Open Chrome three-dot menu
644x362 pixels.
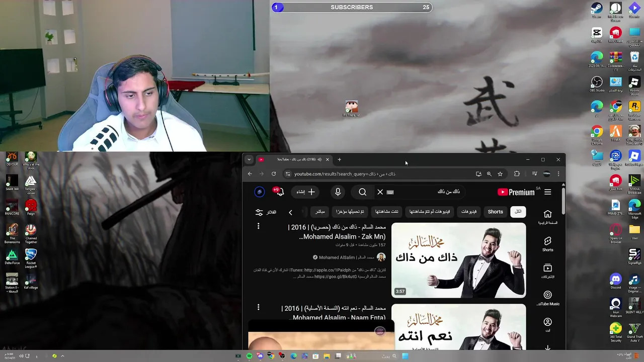pos(558,174)
